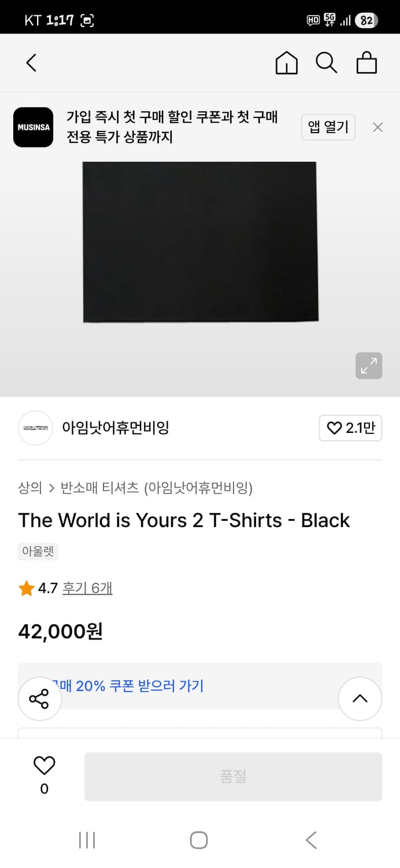Image resolution: width=400 pixels, height=868 pixels.
Task: Dismiss the app banner with the X
Action: point(377,127)
